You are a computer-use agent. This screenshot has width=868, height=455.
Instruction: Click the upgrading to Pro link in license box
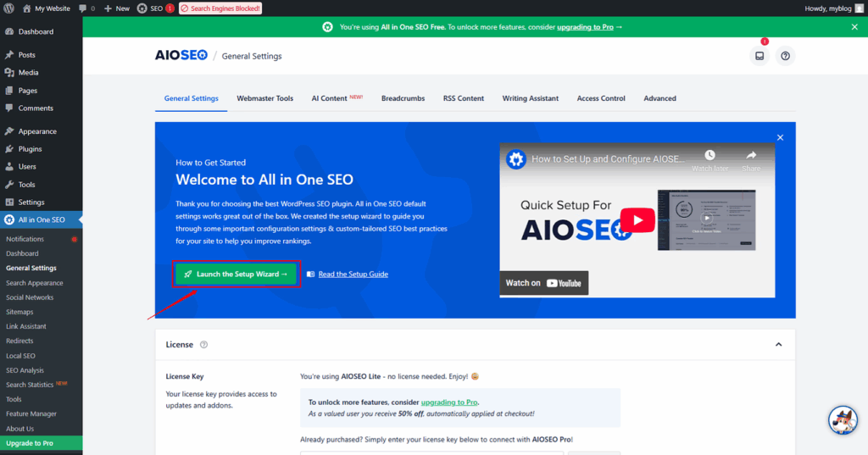tap(449, 402)
